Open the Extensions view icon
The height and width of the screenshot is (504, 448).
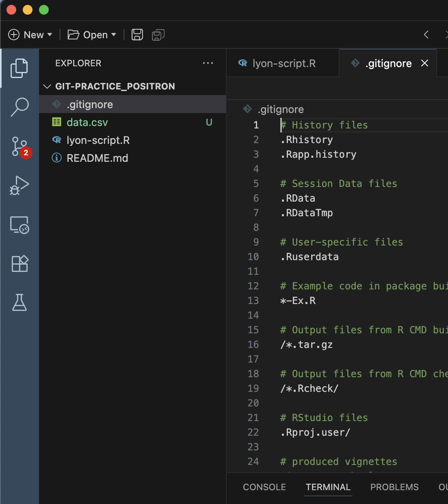[x=19, y=263]
